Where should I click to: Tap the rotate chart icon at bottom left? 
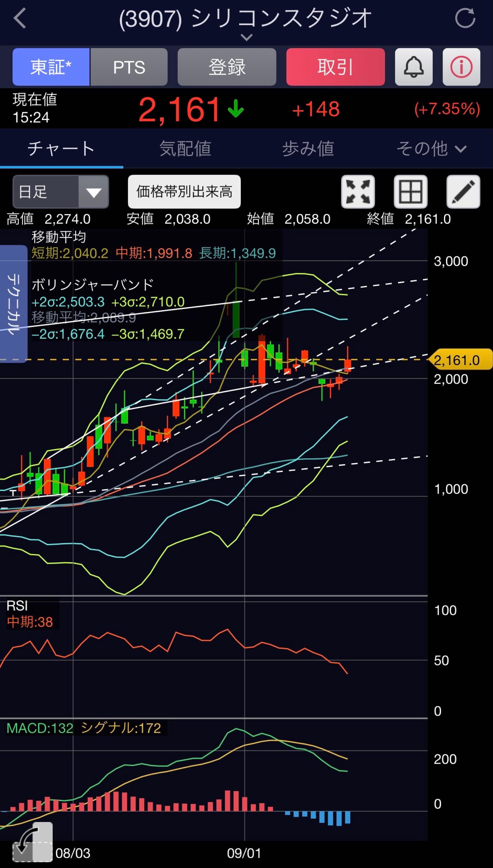[33, 842]
